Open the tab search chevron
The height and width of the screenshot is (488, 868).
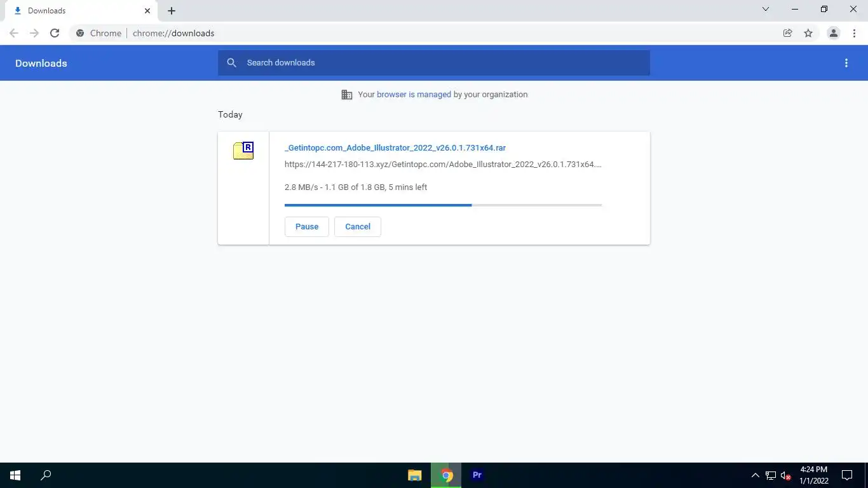[x=766, y=9]
